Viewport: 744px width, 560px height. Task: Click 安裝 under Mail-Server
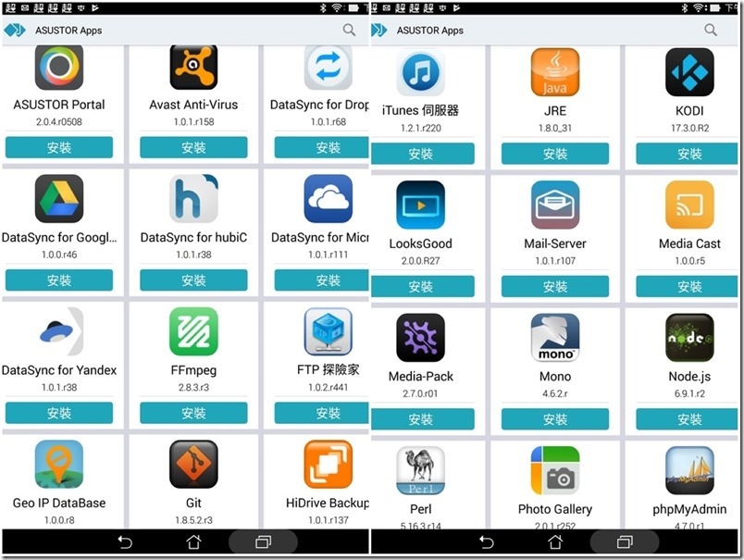[x=555, y=287]
